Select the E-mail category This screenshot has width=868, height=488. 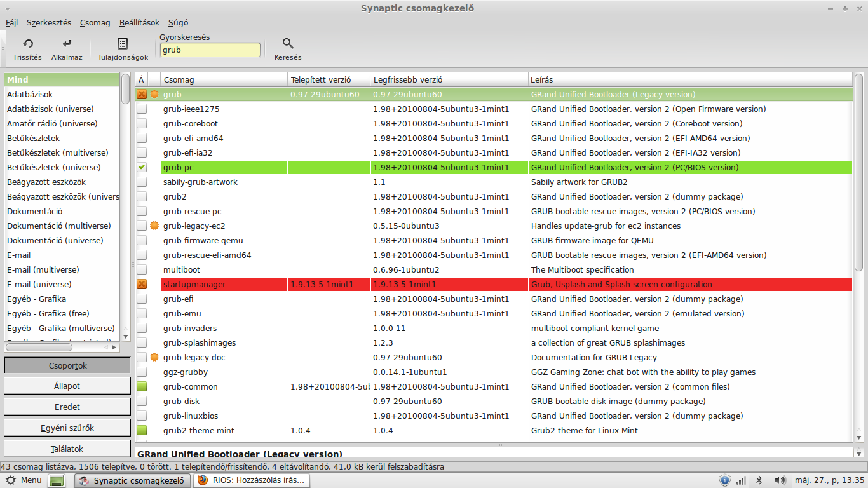tap(62, 255)
